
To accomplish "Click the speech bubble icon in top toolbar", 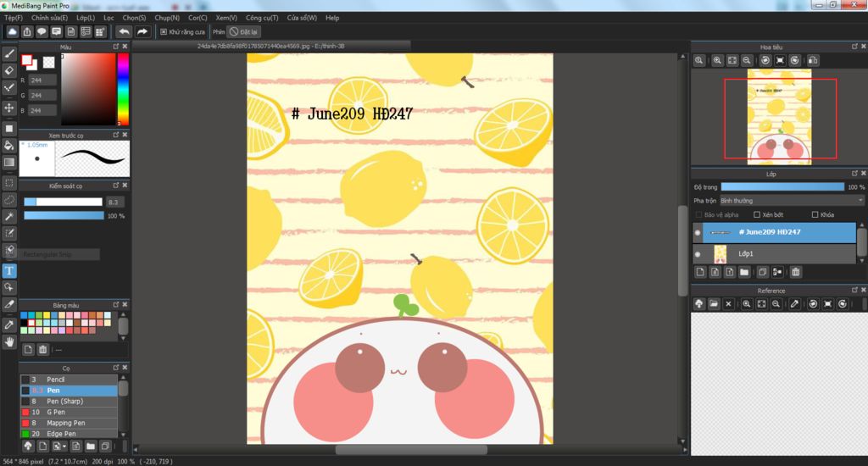I will [42, 31].
